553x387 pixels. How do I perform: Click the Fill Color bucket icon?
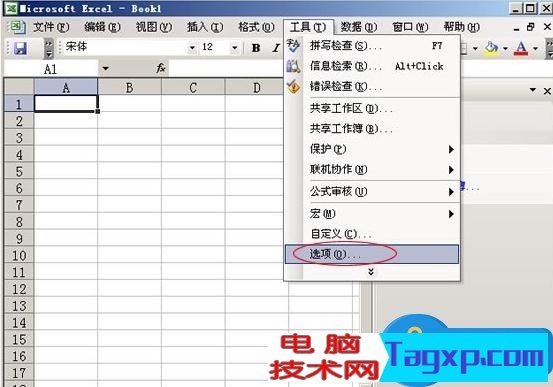point(491,48)
